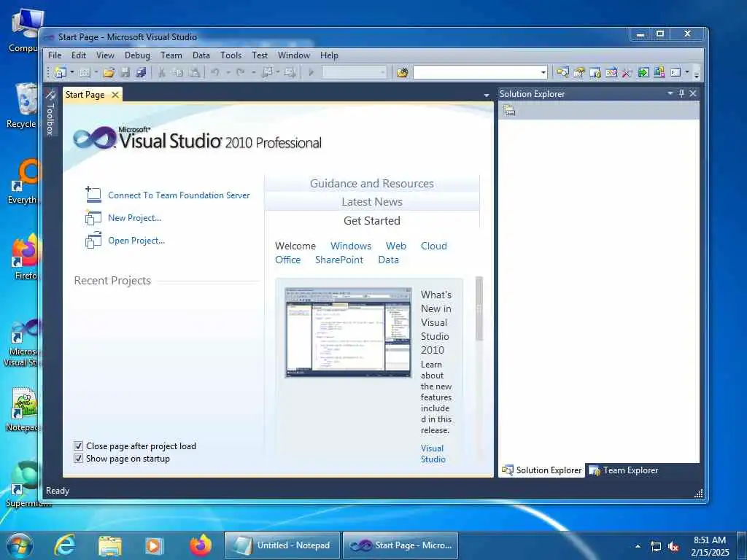
Task: Click the Undo arrow icon
Action: [x=215, y=72]
